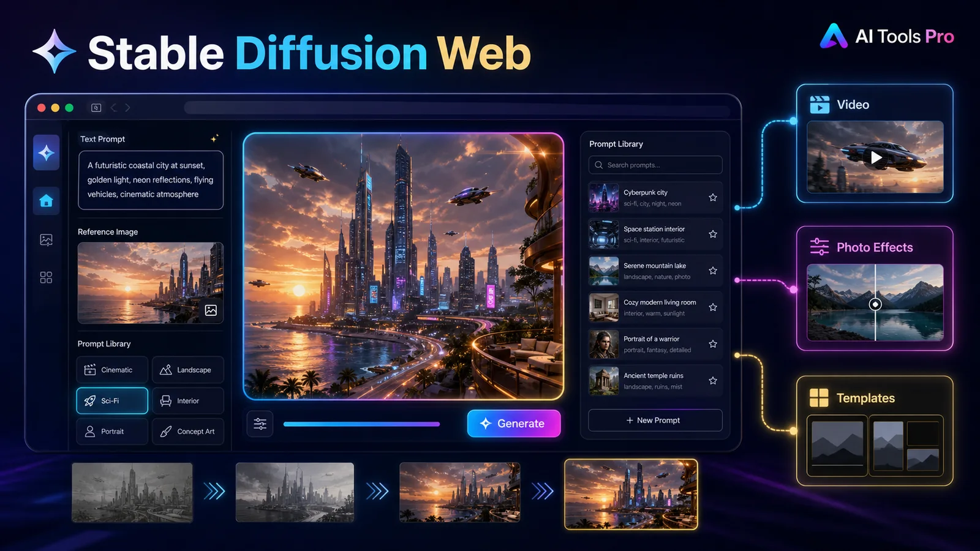
Task: Click the Space station interior prompt thumbnail
Action: pyautogui.click(x=604, y=234)
